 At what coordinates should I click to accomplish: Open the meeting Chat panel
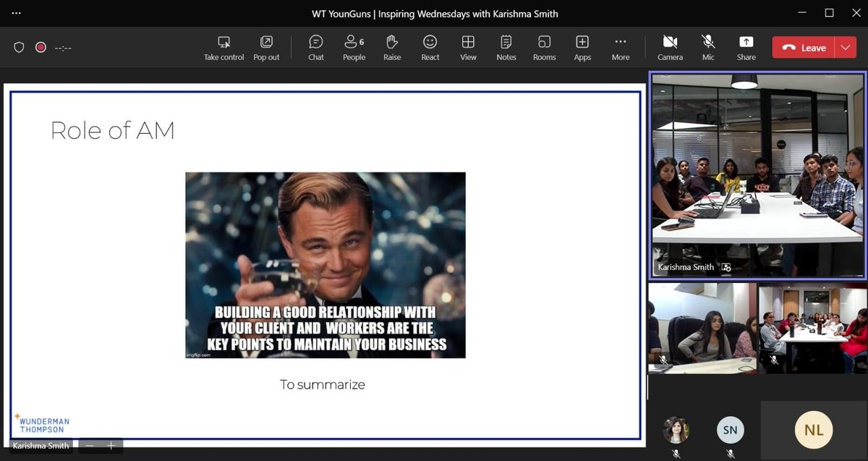point(316,48)
